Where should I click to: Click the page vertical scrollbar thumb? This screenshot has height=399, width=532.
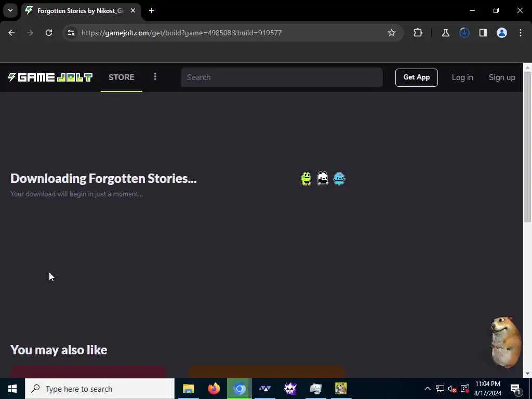(x=527, y=147)
